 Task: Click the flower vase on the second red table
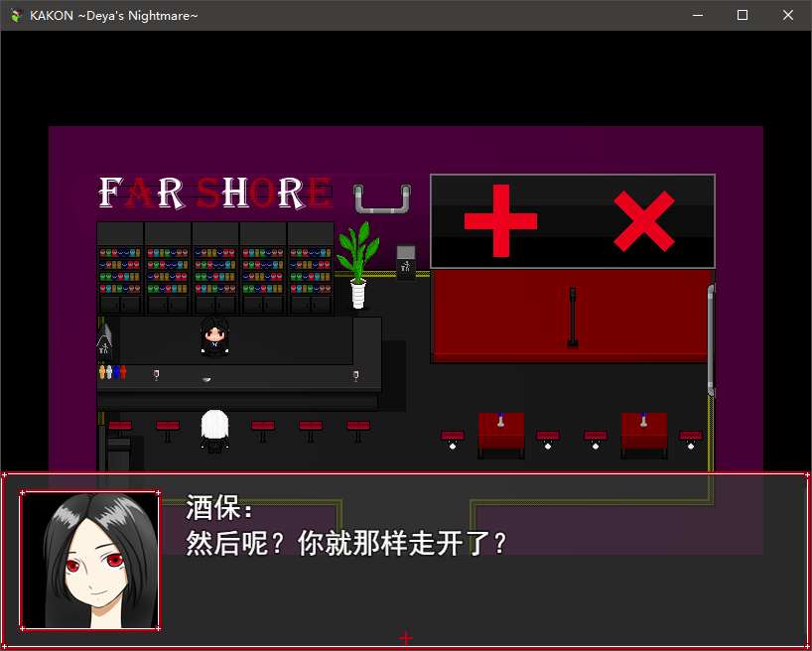tap(643, 420)
